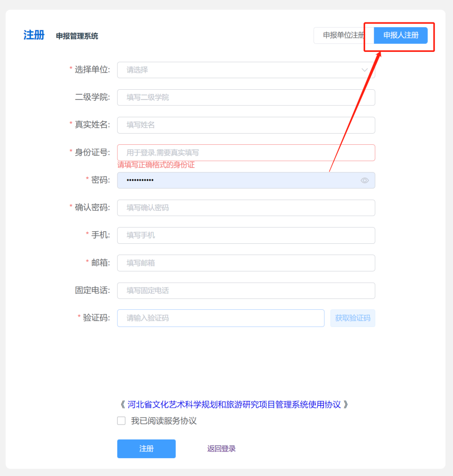Click the 验证码 verification code input

point(221,318)
